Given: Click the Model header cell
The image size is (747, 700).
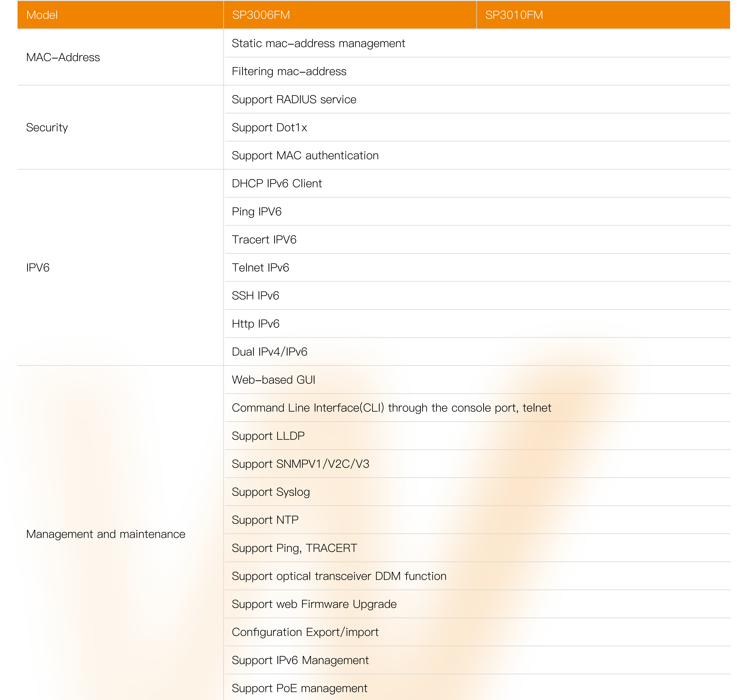Looking at the screenshot, I should [42, 15].
